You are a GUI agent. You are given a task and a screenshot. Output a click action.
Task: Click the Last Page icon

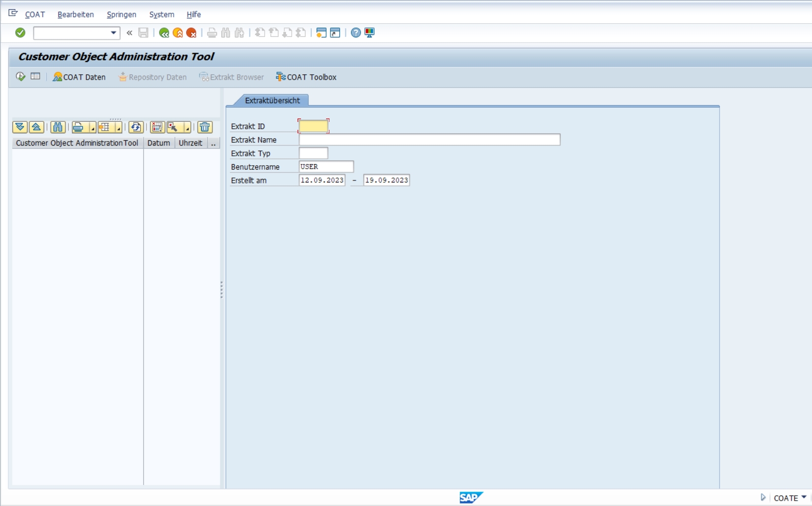301,33
